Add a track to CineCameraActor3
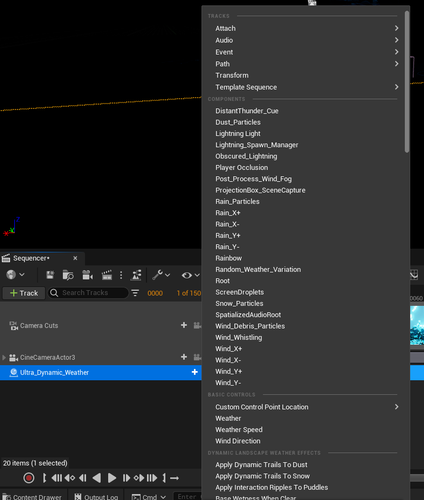 (x=184, y=357)
